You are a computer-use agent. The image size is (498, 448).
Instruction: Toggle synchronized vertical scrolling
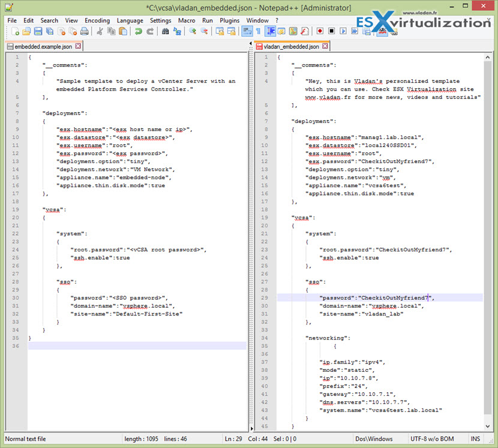click(220, 31)
